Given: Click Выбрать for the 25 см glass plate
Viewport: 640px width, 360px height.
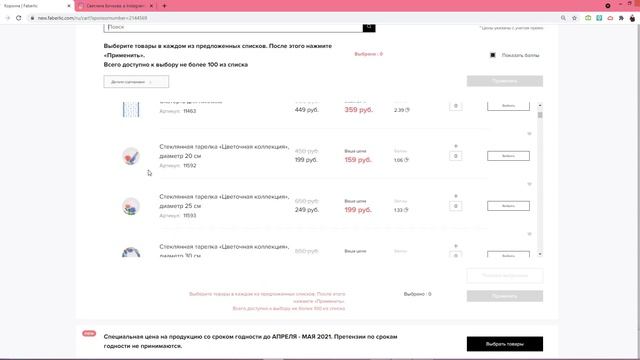Looking at the screenshot, I should point(508,206).
